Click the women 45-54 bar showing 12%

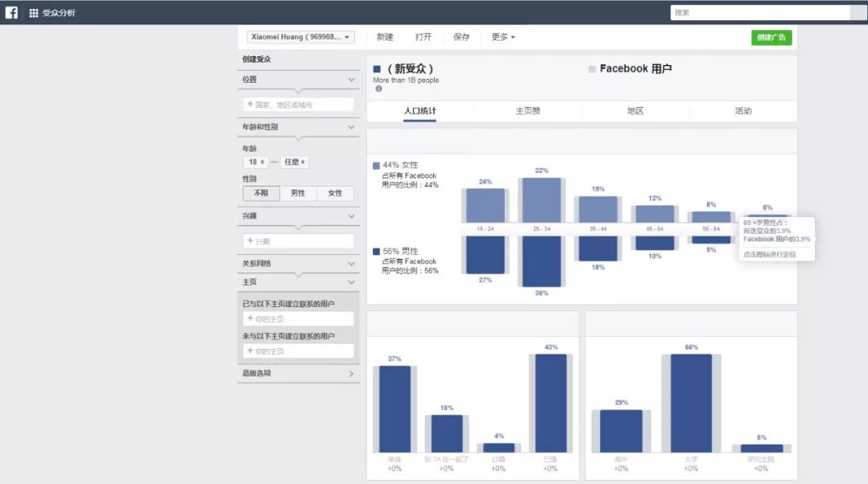coord(655,214)
